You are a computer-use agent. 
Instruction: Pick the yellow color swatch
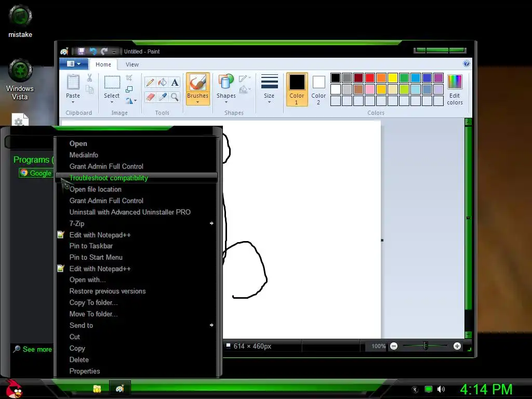(x=393, y=78)
